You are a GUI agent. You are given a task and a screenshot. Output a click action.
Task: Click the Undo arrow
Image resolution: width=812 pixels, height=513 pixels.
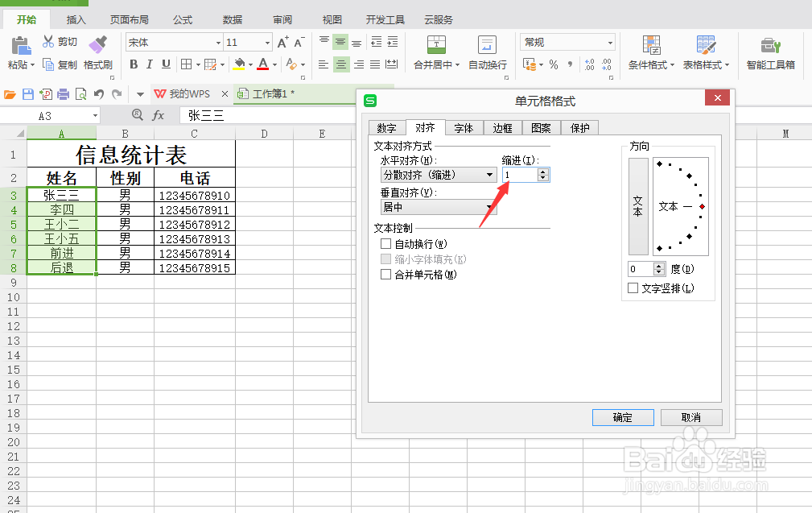click(x=98, y=93)
